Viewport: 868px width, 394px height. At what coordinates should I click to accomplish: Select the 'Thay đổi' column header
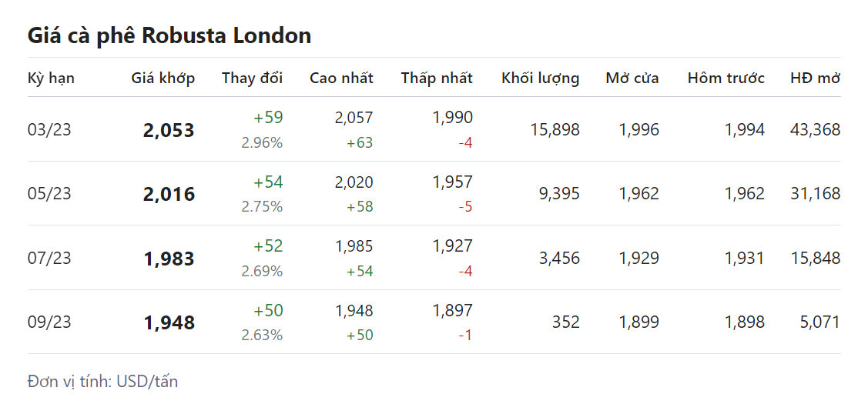[x=252, y=78]
